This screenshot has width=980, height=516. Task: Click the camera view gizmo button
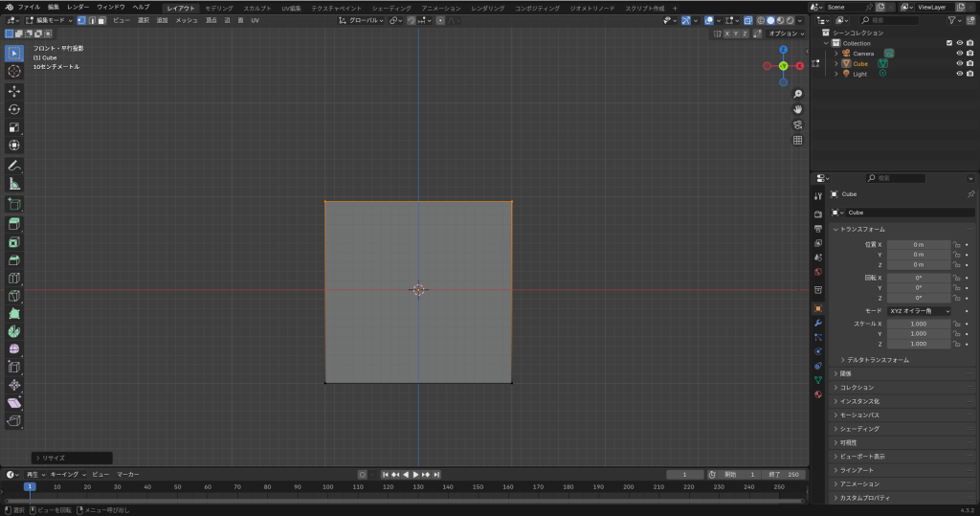click(797, 124)
